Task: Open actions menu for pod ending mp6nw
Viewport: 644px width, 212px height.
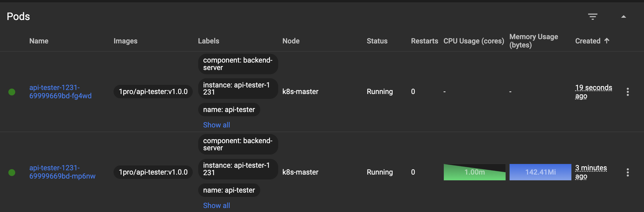Action: pos(628,172)
